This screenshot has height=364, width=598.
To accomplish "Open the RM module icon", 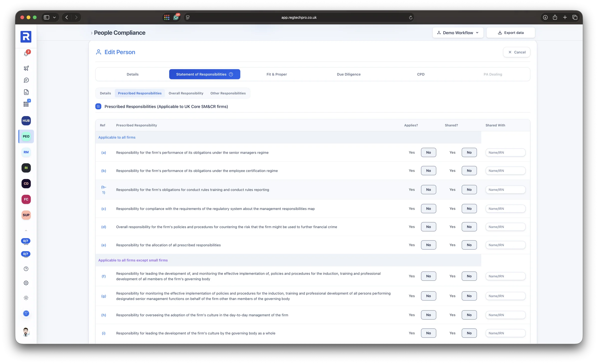I will (26, 152).
